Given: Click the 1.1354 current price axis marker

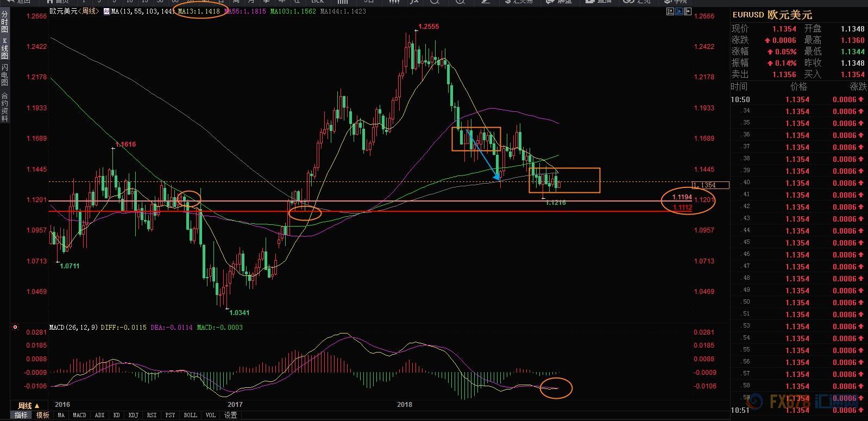Looking at the screenshot, I should (710, 185).
